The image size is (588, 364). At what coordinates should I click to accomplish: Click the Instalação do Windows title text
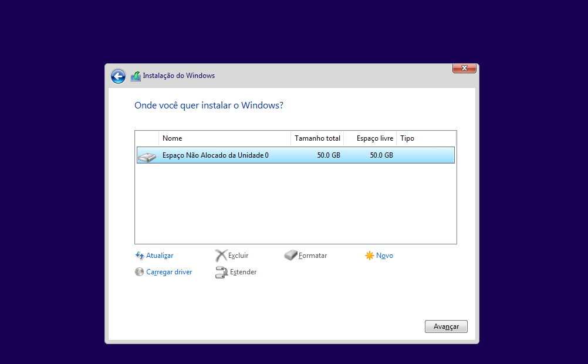pyautogui.click(x=179, y=76)
